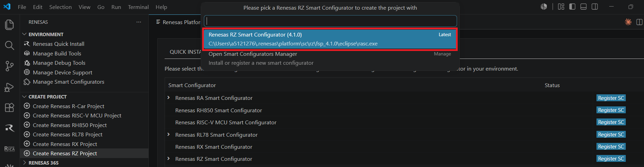Screen dimensions: 644x167
Task: Toggle the bottom panel
Action: (583, 7)
